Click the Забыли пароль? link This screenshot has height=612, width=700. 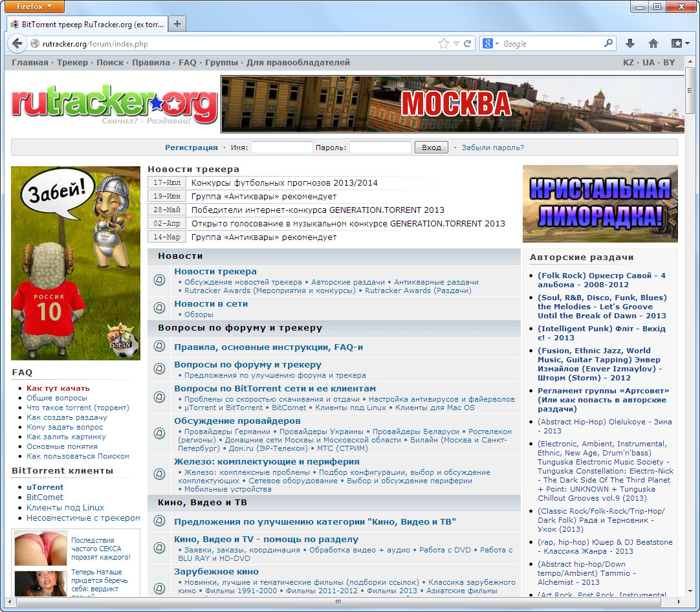click(492, 148)
